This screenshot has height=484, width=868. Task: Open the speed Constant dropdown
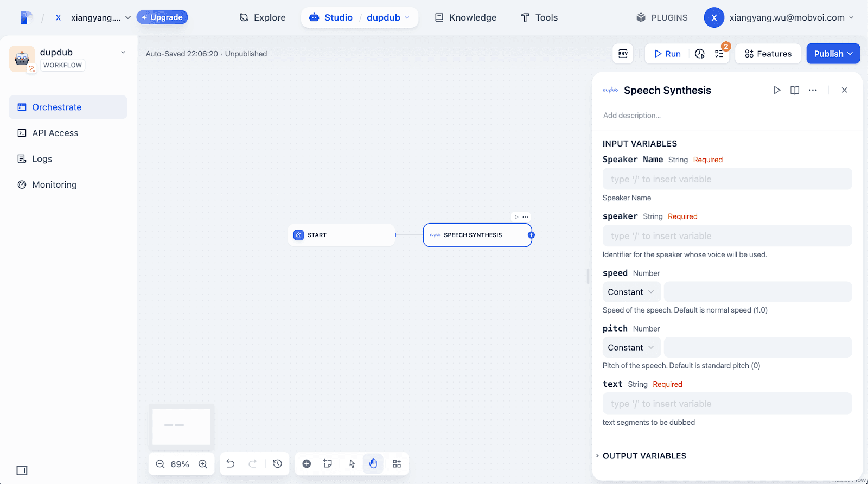(631, 292)
